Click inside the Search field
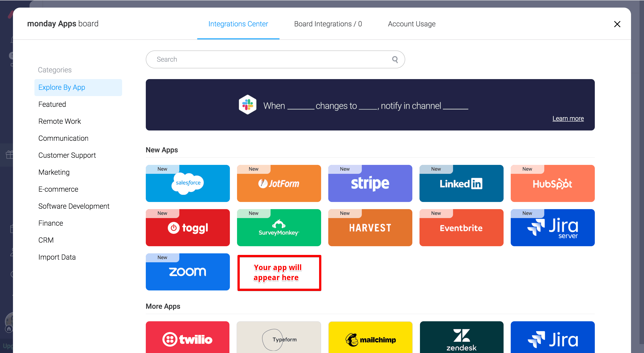Image resolution: width=644 pixels, height=353 pixels. pyautogui.click(x=263, y=59)
